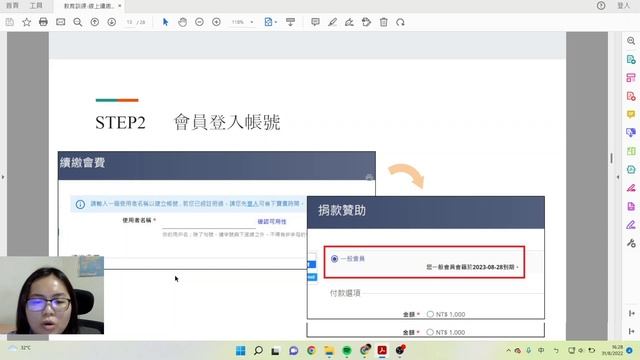Show hidden tray icons chevron

(508, 351)
